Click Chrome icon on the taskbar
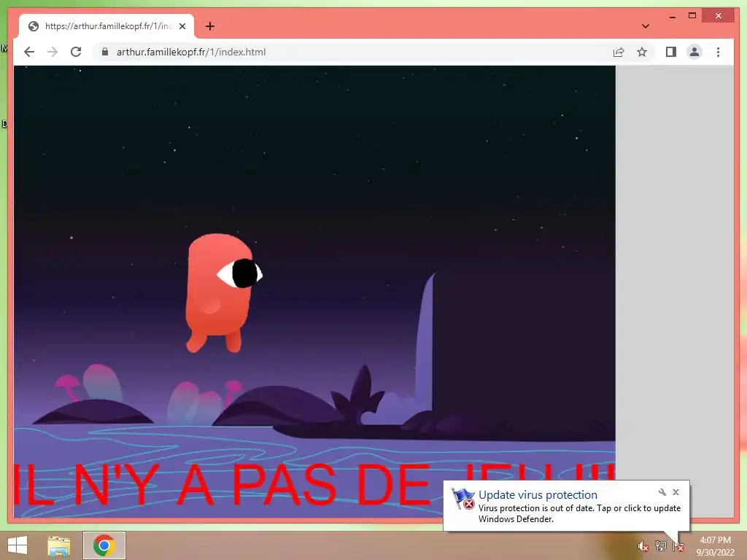Image resolution: width=747 pixels, height=560 pixels. point(104,545)
